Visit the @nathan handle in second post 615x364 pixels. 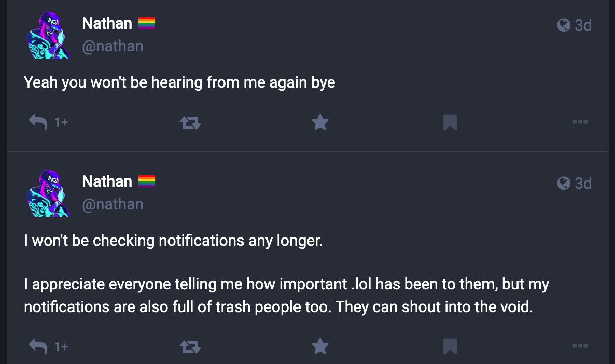113,204
